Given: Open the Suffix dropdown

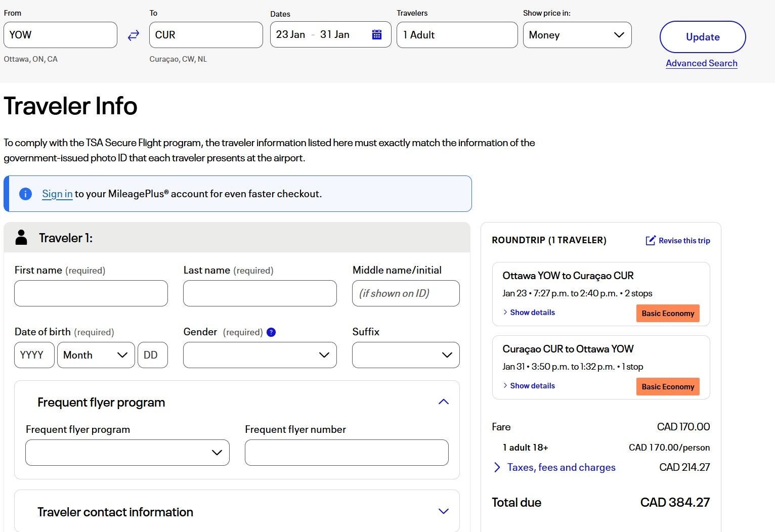Looking at the screenshot, I should tap(405, 355).
